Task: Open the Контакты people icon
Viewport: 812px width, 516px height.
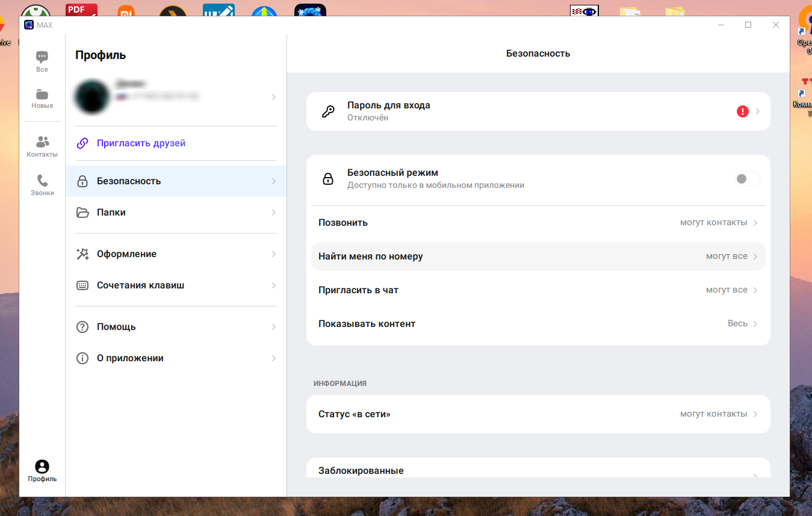Action: (42, 143)
